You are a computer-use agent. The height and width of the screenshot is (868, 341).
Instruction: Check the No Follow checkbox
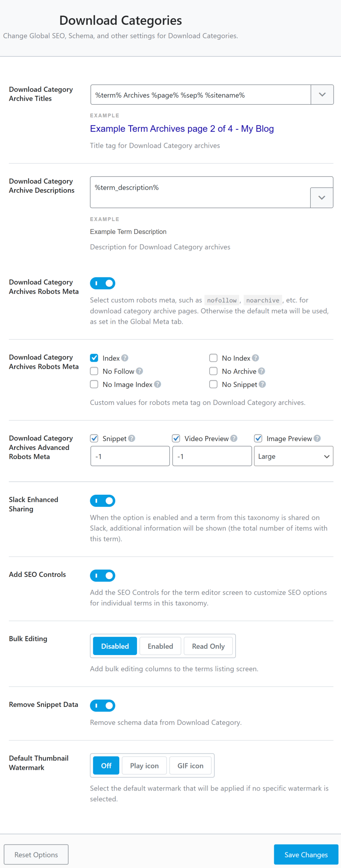[x=94, y=371]
